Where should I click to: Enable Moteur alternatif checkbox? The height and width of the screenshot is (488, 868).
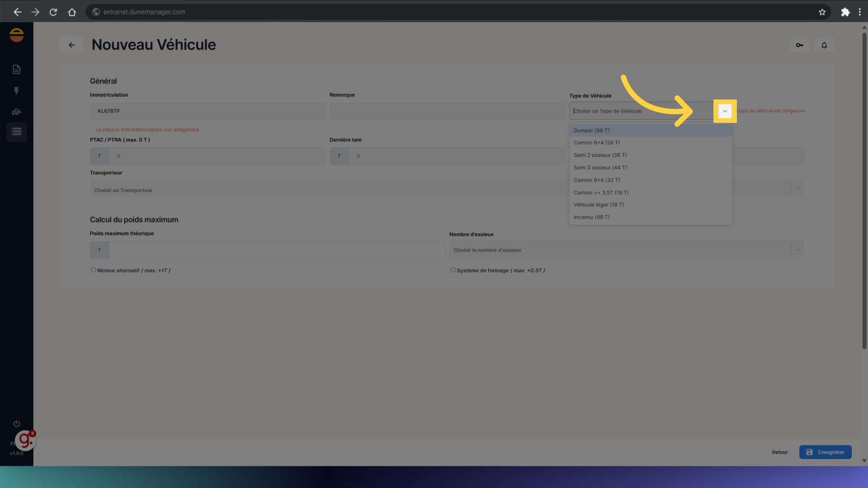tap(94, 270)
